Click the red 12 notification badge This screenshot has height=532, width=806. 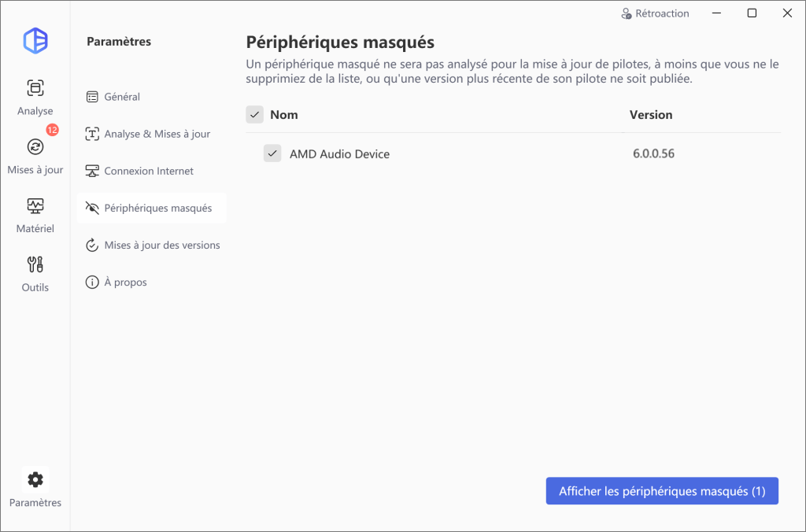tap(53, 130)
